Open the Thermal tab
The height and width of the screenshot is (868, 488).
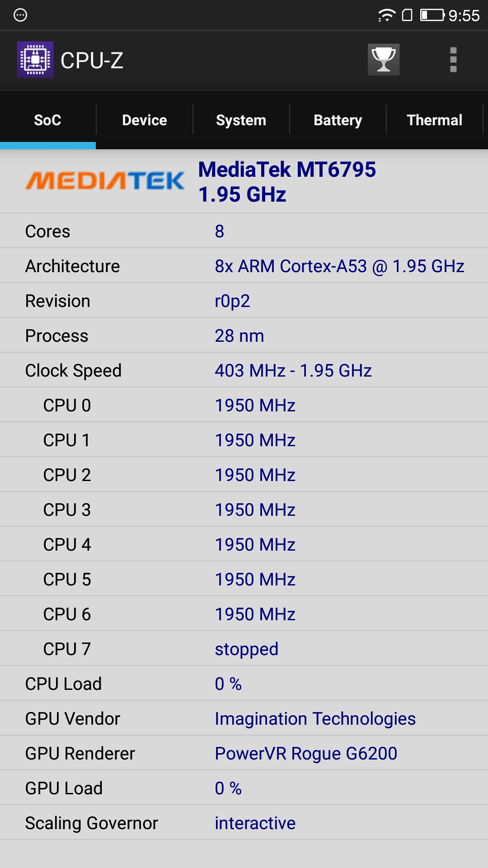tap(435, 120)
